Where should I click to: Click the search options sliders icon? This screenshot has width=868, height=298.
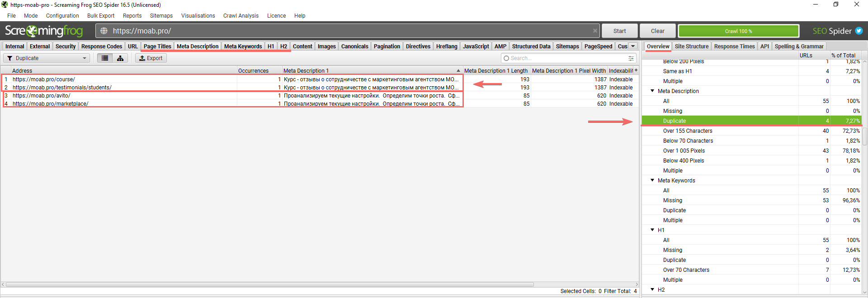click(x=631, y=58)
